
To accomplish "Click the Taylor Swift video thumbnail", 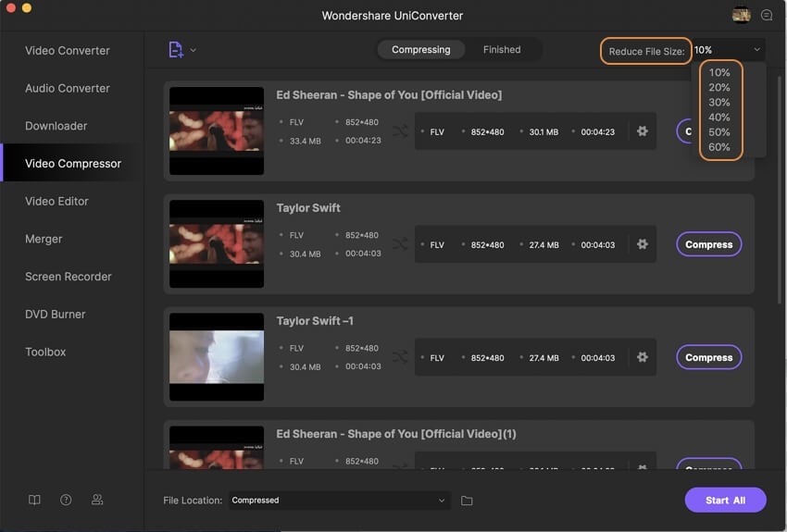I will [x=217, y=243].
